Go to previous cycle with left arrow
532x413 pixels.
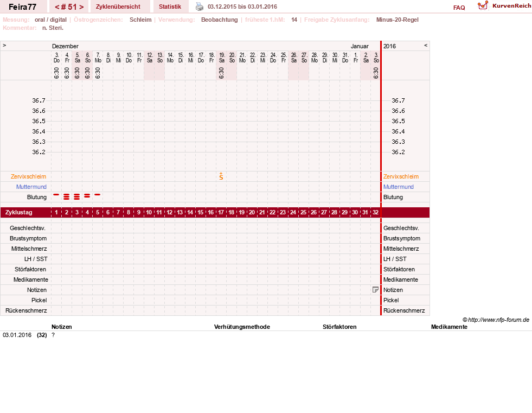(x=57, y=7)
